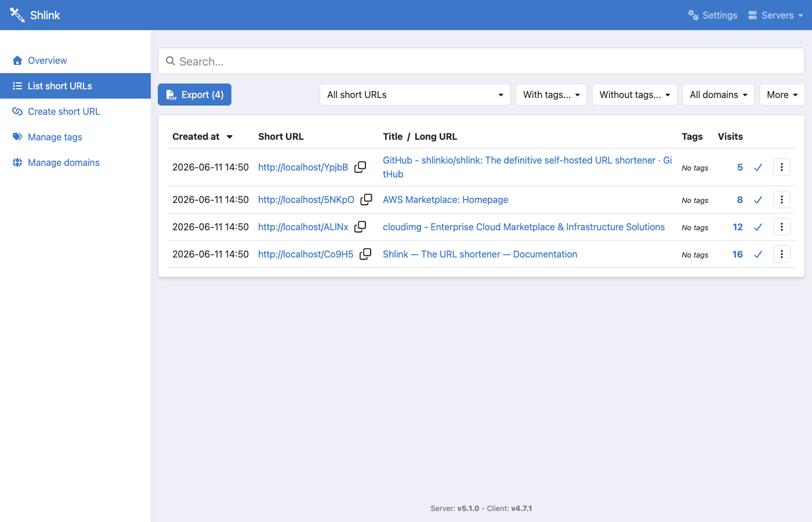Open the All domains dropdown
The width and height of the screenshot is (812, 522).
coord(719,95)
